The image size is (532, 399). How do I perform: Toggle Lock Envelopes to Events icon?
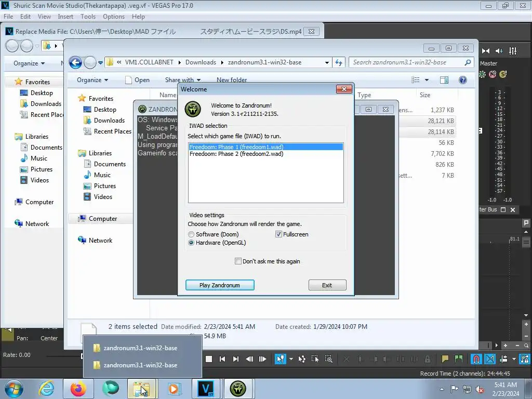point(525,359)
